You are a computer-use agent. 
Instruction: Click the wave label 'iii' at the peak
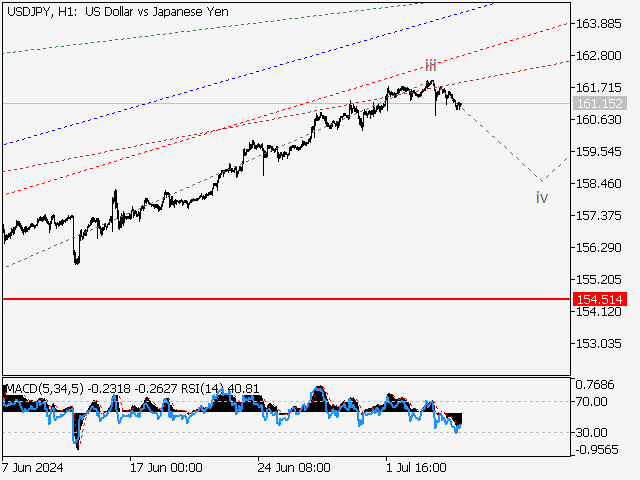coord(431,65)
